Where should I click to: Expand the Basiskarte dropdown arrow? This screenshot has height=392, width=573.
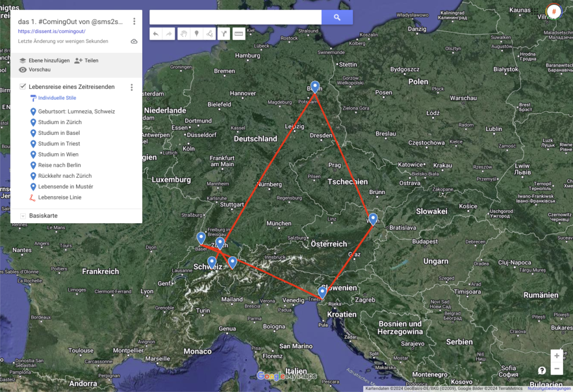(x=23, y=216)
